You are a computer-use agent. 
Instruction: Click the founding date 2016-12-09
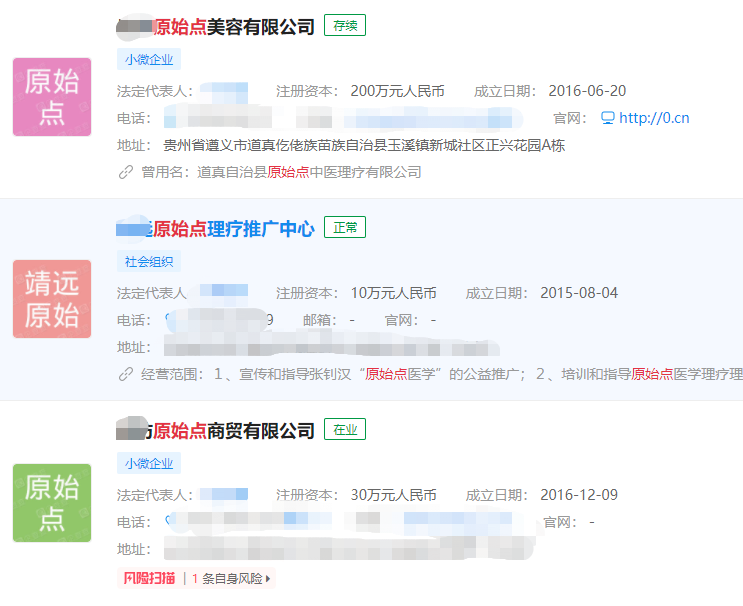(579, 495)
